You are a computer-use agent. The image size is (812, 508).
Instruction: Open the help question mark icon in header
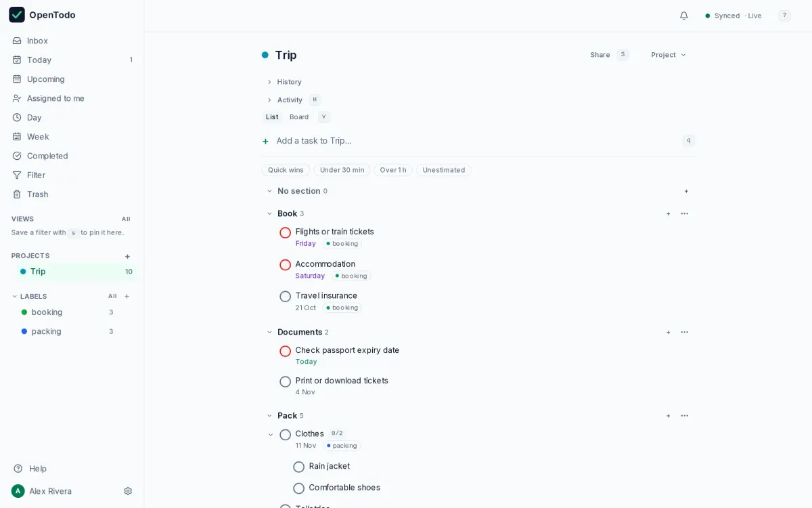[784, 15]
